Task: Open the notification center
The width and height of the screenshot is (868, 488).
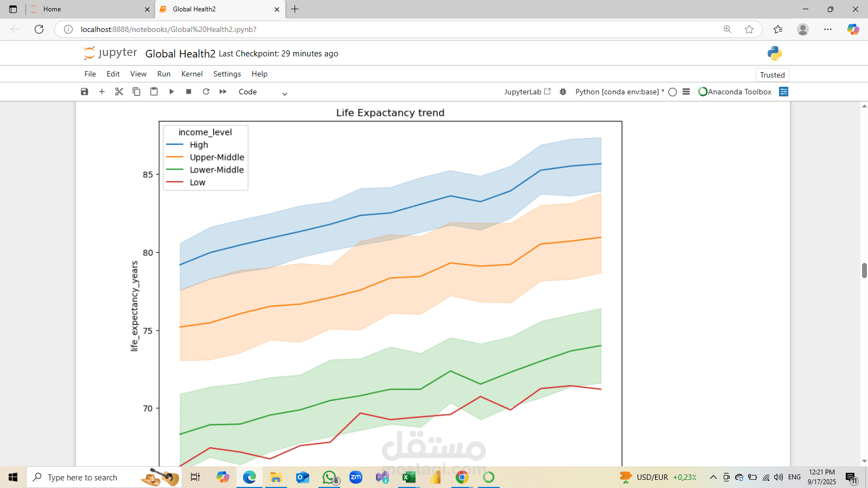Action: (851, 478)
